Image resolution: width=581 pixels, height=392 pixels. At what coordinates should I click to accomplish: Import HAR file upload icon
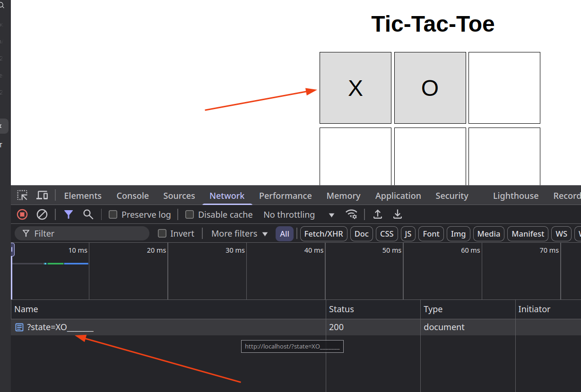tap(378, 214)
